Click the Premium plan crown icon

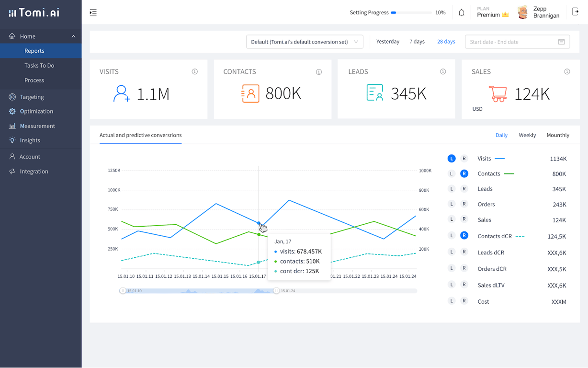(505, 15)
